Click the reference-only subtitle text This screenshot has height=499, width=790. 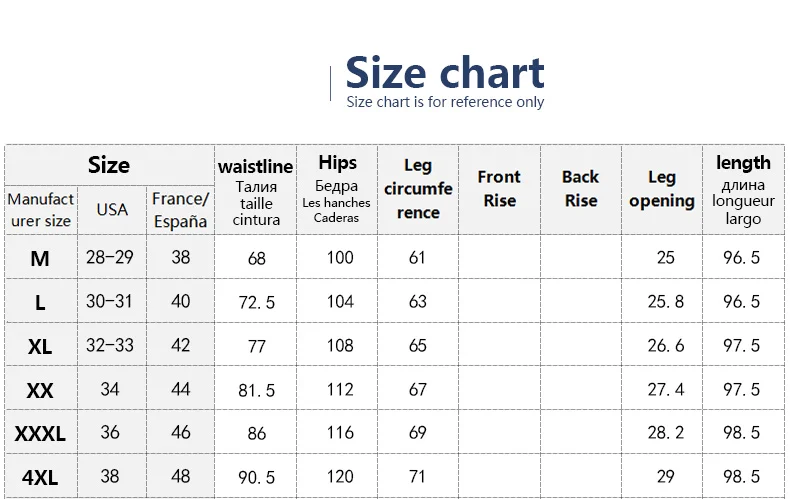pos(445,102)
